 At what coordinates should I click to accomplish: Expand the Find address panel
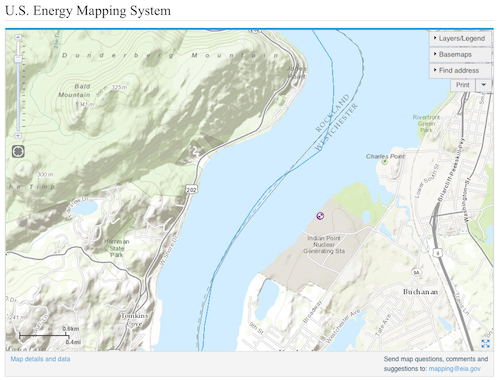[x=460, y=70]
